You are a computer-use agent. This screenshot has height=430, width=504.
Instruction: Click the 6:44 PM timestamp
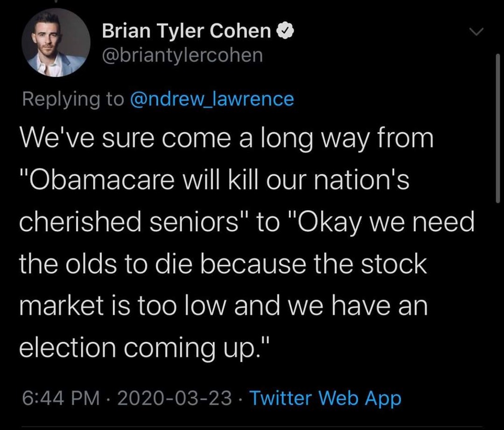click(59, 399)
